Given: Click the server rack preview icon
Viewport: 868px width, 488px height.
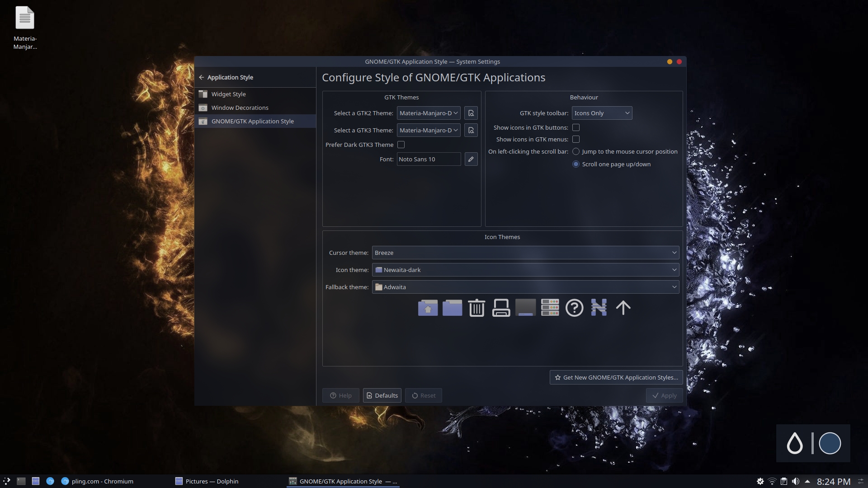Looking at the screenshot, I should tap(550, 308).
